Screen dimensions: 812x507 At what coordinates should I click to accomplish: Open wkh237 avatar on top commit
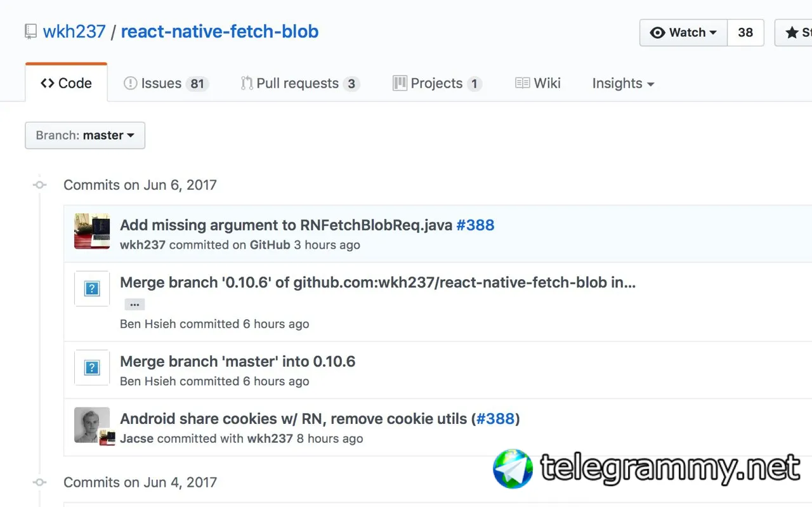[x=92, y=231]
